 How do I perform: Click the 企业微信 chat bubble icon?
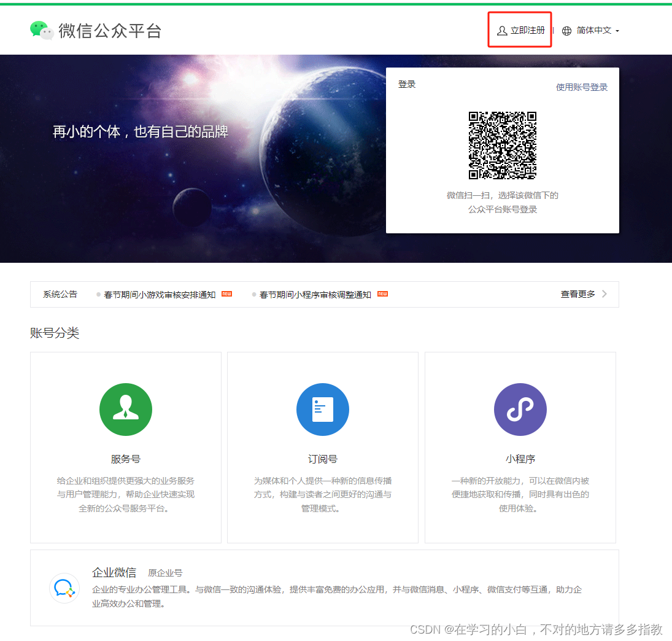(x=64, y=588)
